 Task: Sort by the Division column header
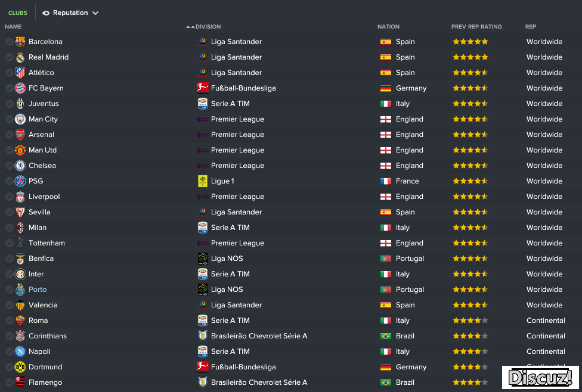click(x=208, y=27)
